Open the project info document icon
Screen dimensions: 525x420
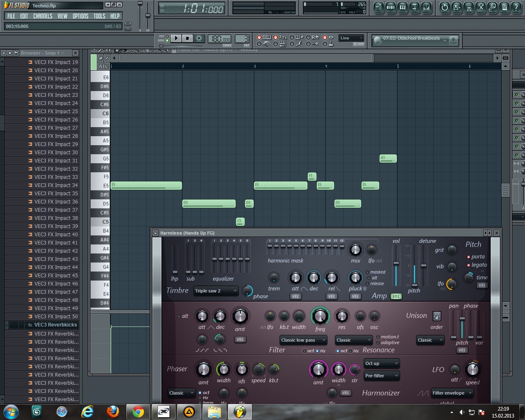[504, 7]
